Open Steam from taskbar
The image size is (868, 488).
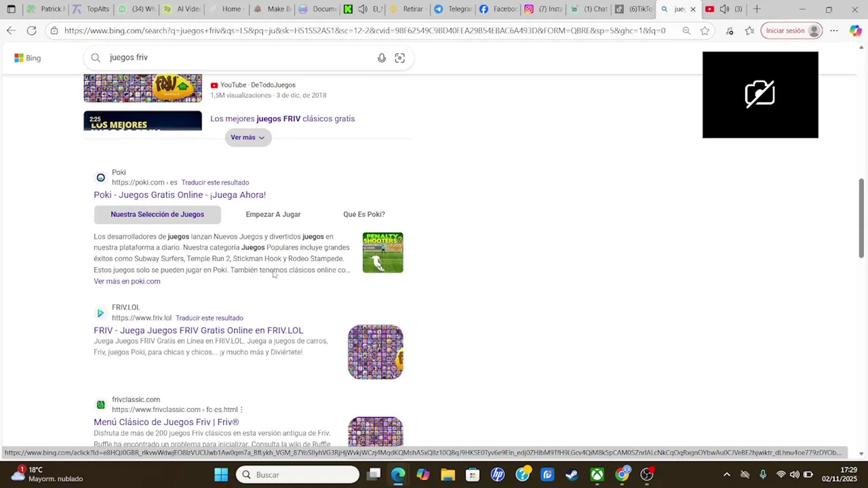tap(572, 474)
